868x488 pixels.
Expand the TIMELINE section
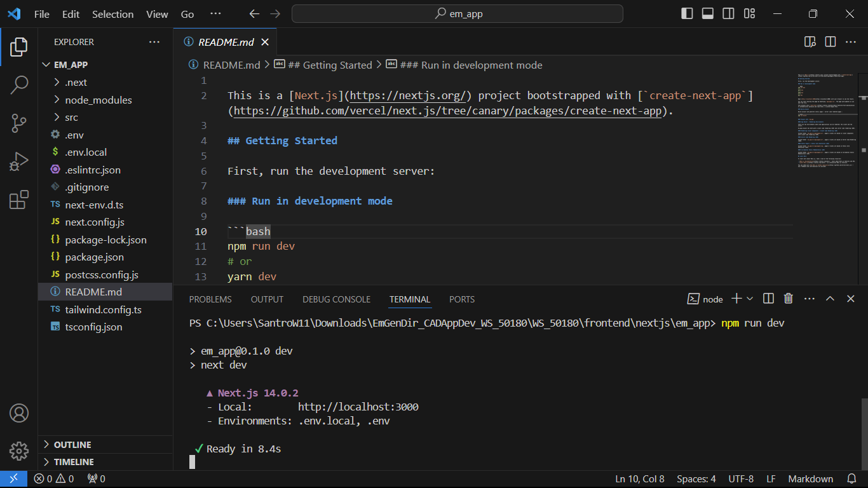click(74, 462)
